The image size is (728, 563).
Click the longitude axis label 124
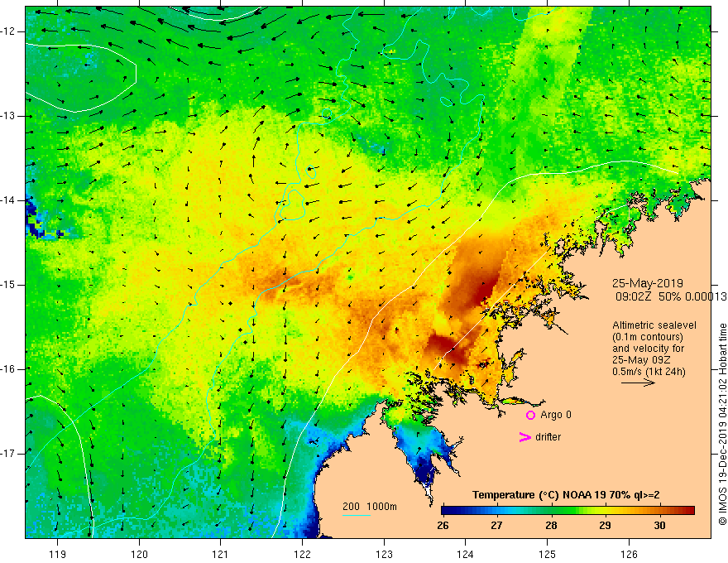click(465, 554)
